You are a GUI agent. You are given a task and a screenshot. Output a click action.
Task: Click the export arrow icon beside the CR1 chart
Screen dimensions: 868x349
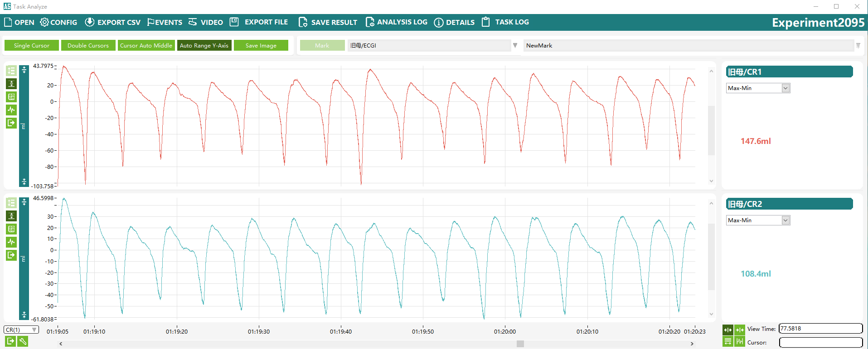[11, 123]
